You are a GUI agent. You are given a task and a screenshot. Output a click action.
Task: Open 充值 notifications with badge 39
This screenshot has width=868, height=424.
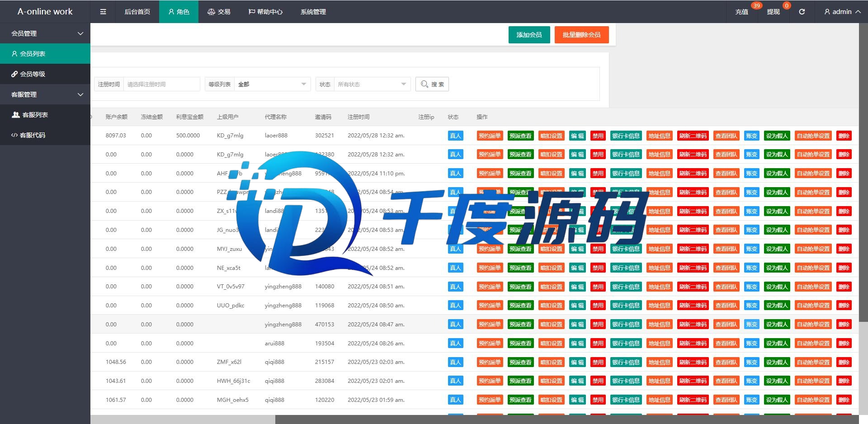[x=742, y=12]
